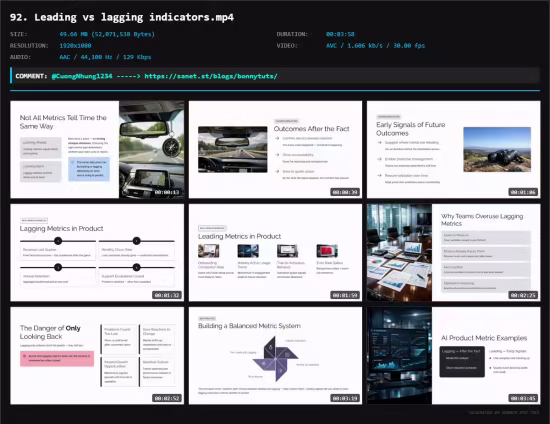Open the 'Why Teams Overuse Lagging Metrics' thumbnail
Viewport: 550px width, 424px height.
(x=454, y=253)
